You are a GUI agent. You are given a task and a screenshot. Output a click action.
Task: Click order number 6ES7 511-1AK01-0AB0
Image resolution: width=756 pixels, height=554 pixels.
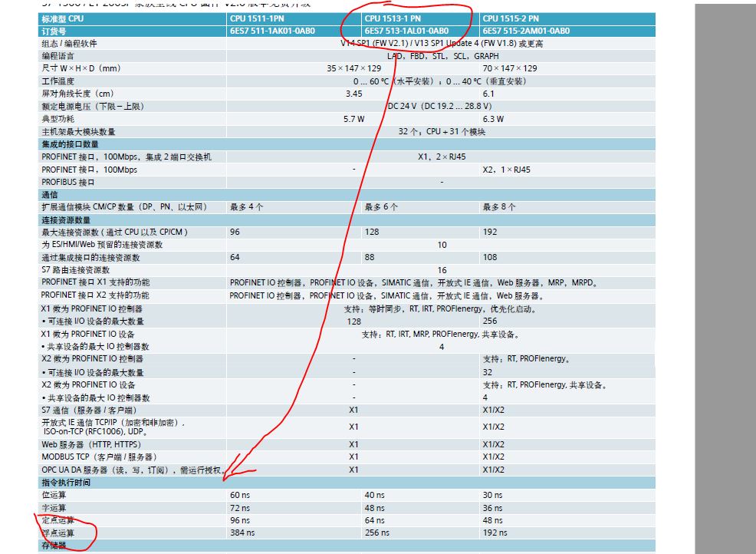click(268, 31)
